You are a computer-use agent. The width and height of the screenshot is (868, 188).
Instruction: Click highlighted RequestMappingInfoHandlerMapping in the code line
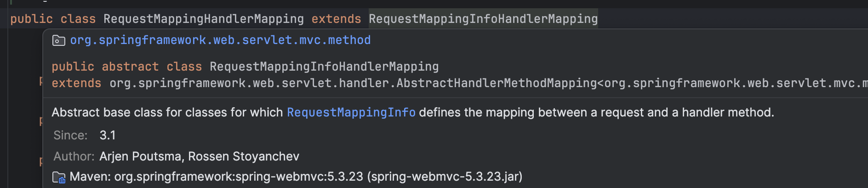[x=483, y=19]
